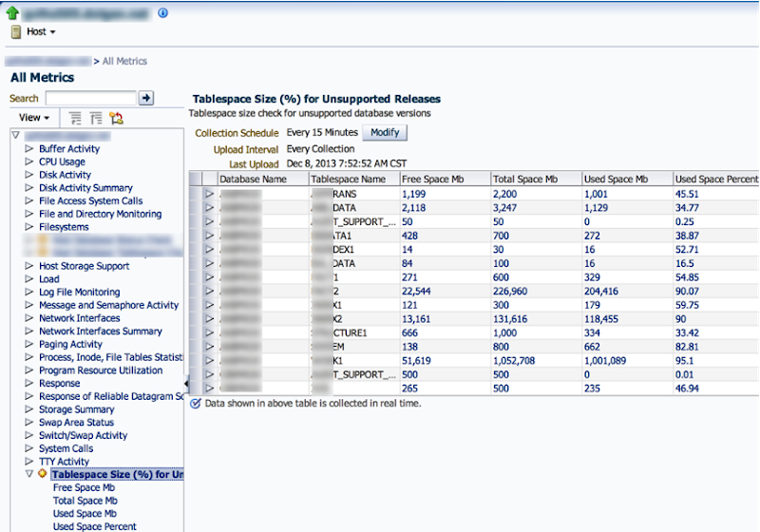Open Message and Semaphore Activity
Viewport: 760px width, 532px height.
tap(109, 305)
